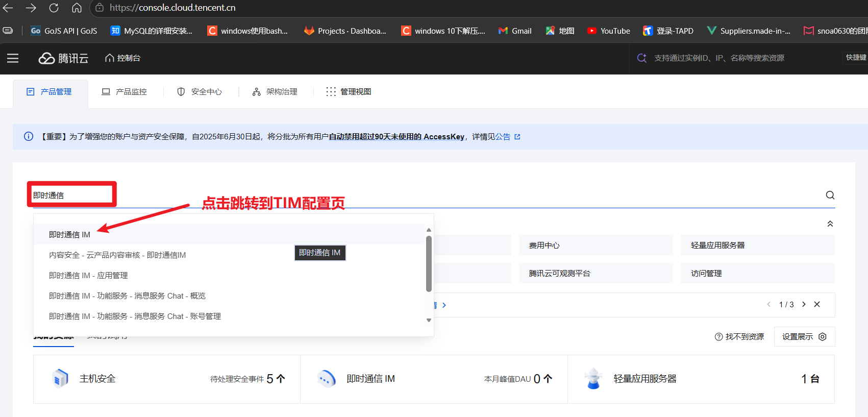
Task: Close the notice carousel X
Action: click(817, 304)
